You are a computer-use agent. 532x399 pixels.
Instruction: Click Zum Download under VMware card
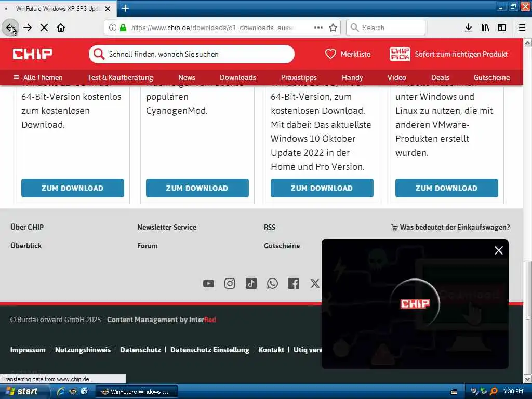tap(446, 188)
